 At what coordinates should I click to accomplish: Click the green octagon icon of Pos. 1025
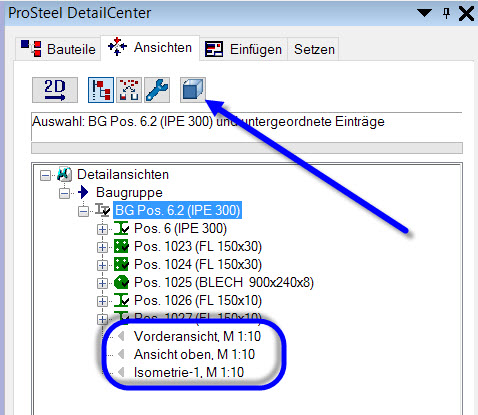tap(121, 282)
